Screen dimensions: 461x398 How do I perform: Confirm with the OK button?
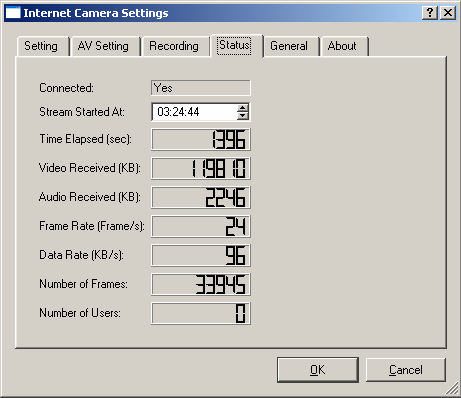coord(318,370)
